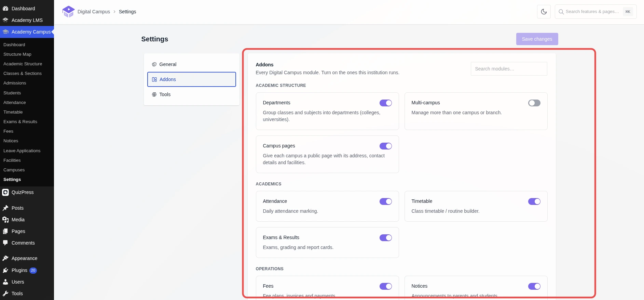The image size is (644, 300).
Task: Select the Addons settings tab
Action: click(x=192, y=79)
